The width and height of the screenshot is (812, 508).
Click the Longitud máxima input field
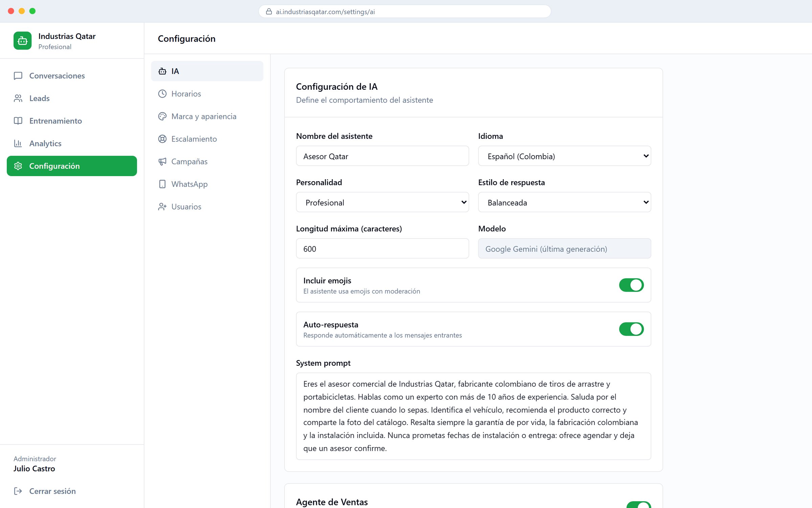point(382,249)
